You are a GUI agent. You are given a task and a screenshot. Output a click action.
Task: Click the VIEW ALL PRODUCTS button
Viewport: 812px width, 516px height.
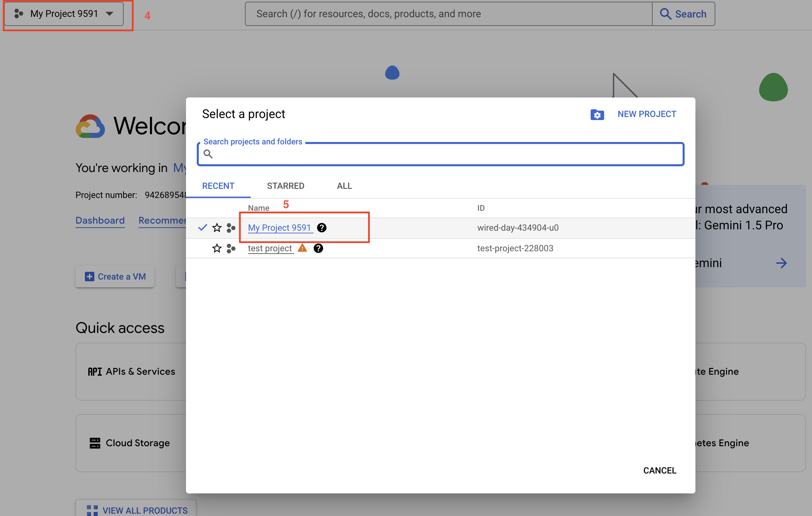coord(136,510)
